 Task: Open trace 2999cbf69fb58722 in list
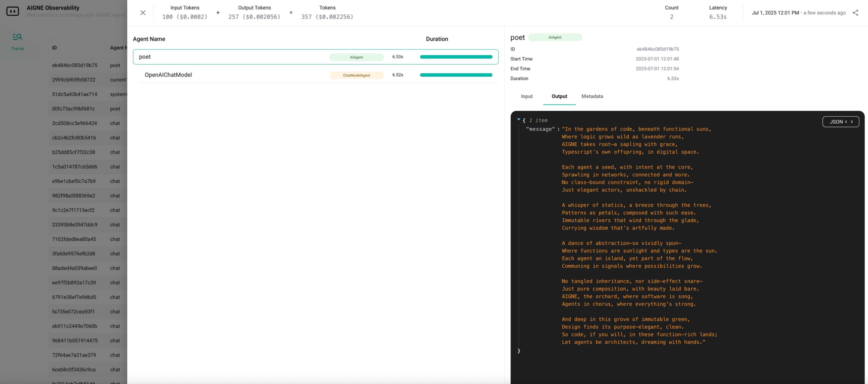tap(74, 80)
